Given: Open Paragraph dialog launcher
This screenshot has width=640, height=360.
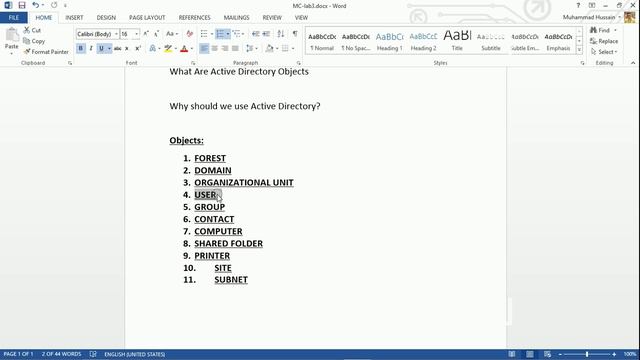Looking at the screenshot, I should 299,63.
